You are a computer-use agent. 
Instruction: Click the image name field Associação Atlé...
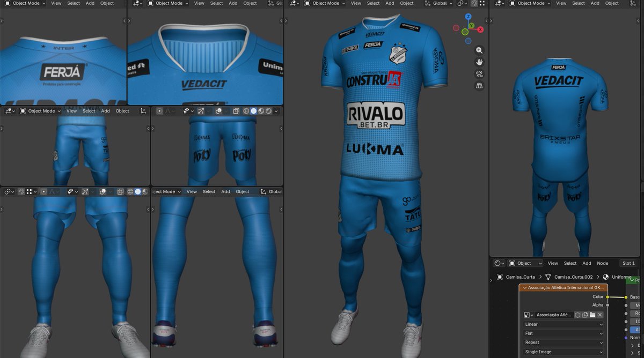pyautogui.click(x=554, y=315)
